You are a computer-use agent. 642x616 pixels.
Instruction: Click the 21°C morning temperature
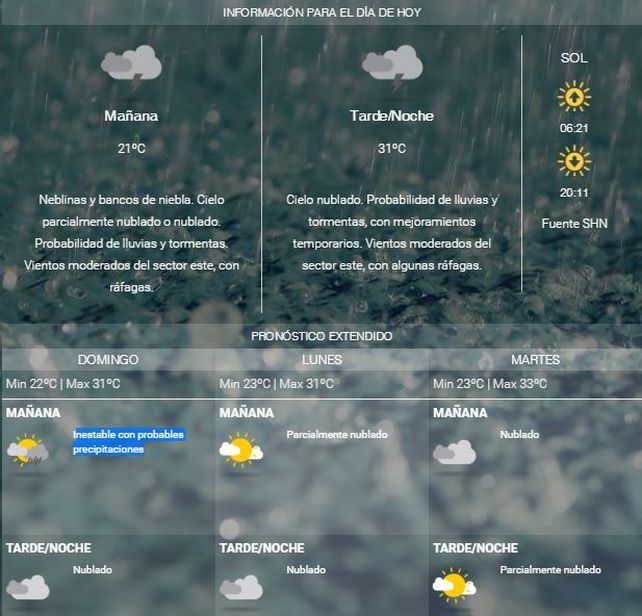click(131, 148)
